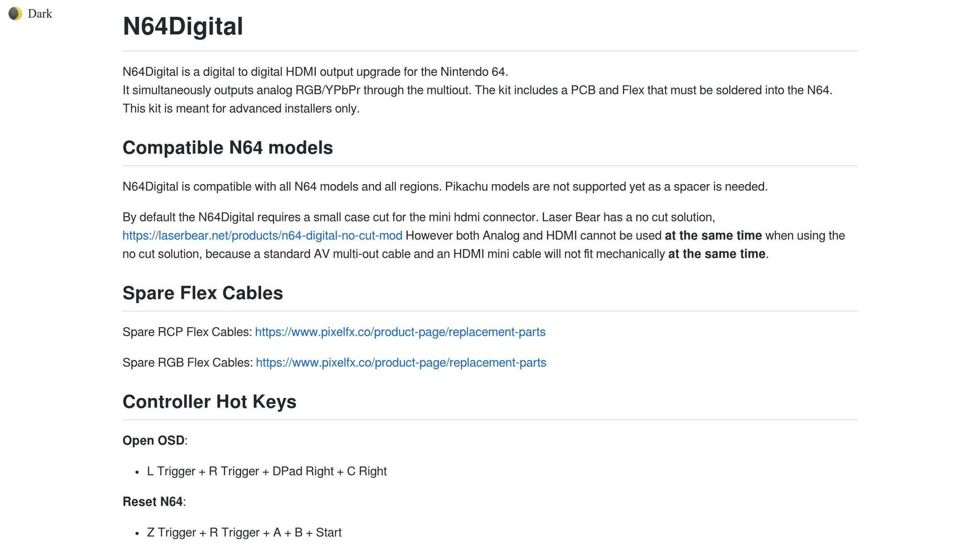Click the Pikachu models compatibility sentence
This screenshot has height=551, width=980.
[x=606, y=187]
